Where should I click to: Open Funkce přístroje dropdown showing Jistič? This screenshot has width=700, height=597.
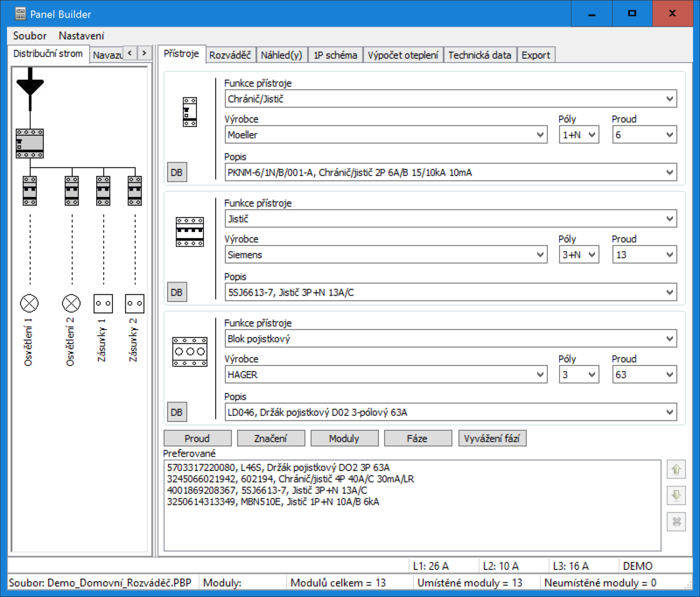point(451,219)
